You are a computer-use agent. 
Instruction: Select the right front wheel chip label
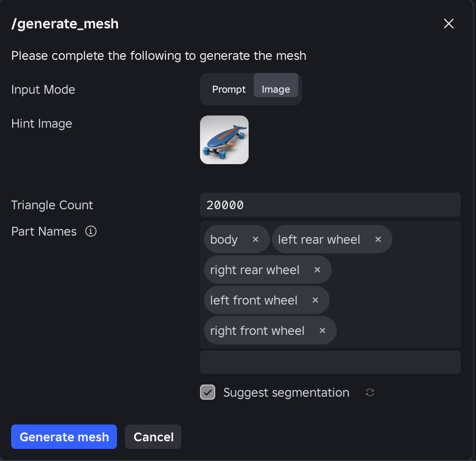257,331
